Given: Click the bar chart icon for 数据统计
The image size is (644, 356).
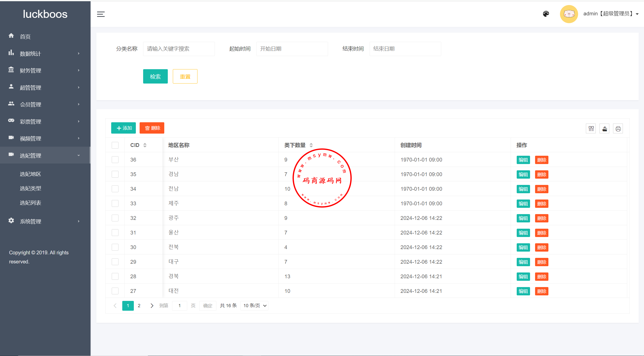Looking at the screenshot, I should [x=11, y=52].
